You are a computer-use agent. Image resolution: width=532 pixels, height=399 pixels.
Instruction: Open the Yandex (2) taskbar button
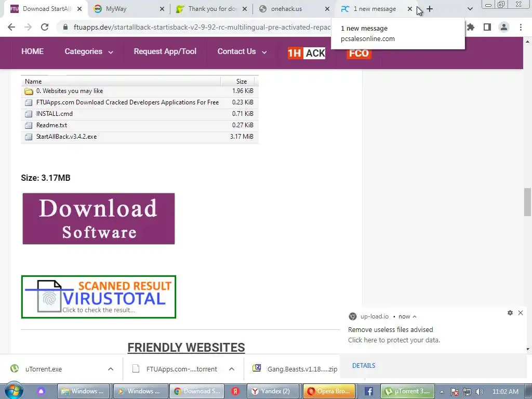[274, 391]
